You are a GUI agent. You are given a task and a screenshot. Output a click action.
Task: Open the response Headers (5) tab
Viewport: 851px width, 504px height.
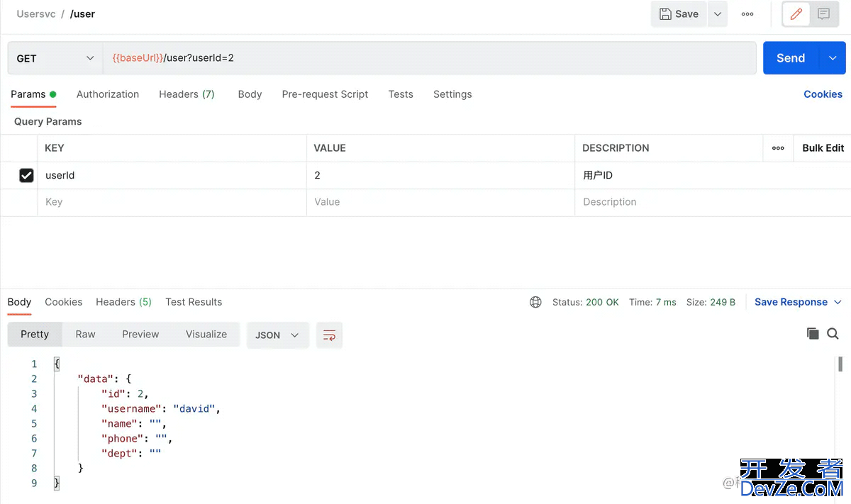(123, 302)
